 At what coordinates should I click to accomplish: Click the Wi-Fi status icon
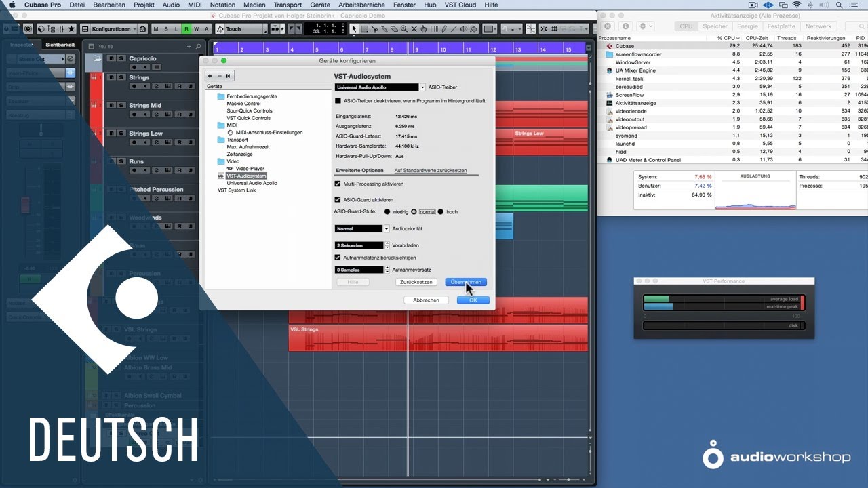click(796, 5)
